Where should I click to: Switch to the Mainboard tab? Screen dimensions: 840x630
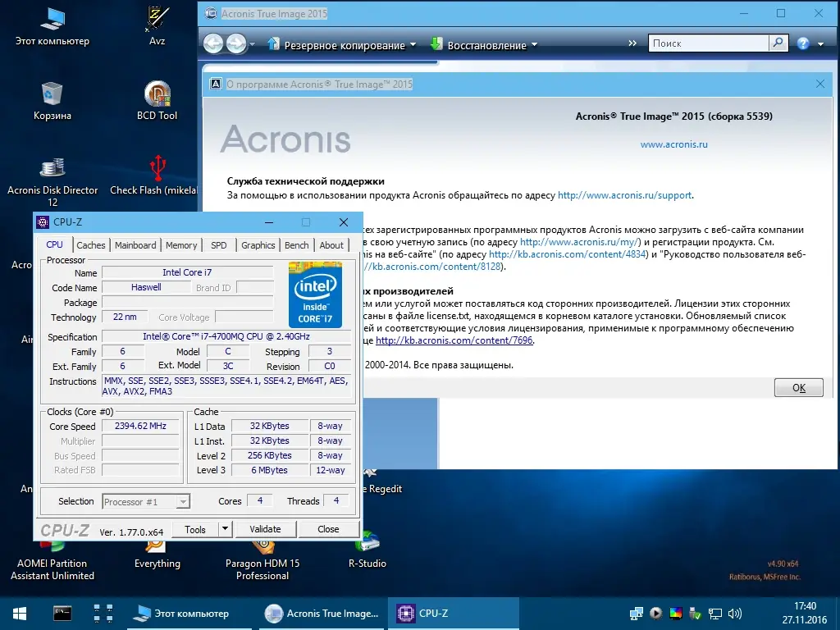(135, 245)
